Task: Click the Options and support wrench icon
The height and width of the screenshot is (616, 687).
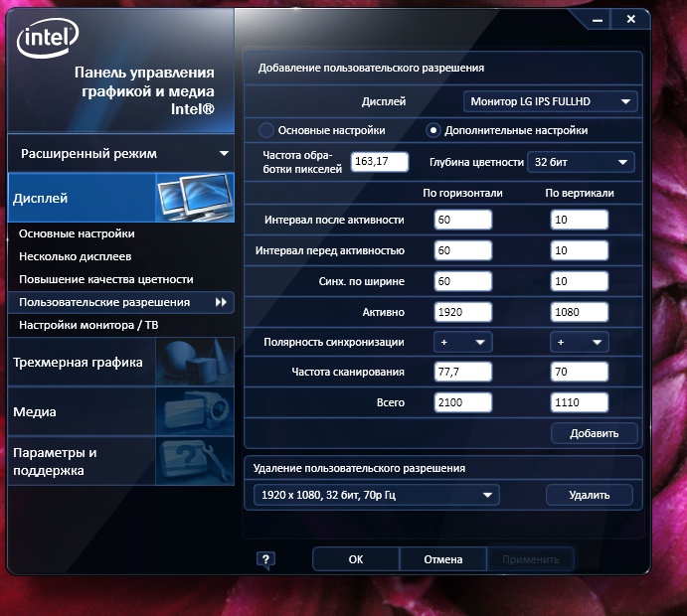Action: click(195, 461)
